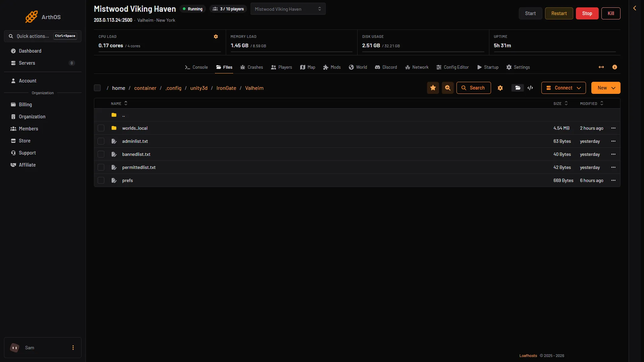Click the favorites star icon button
644x362 pixels.
pyautogui.click(x=433, y=88)
